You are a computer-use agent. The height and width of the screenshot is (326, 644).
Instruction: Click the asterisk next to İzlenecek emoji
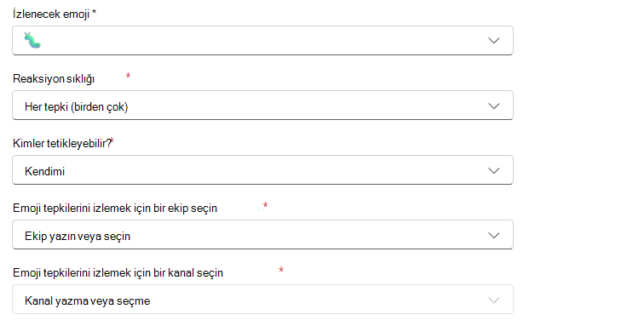coord(94,13)
